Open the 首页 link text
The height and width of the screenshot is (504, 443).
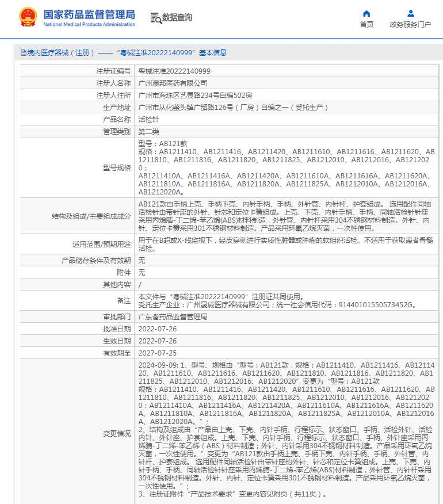click(366, 25)
